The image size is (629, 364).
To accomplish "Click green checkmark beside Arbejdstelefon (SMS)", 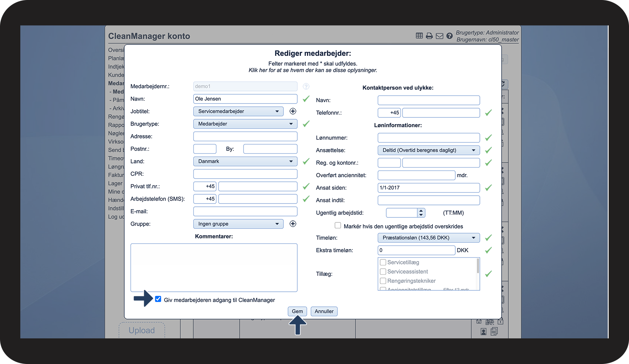I will click(x=306, y=199).
